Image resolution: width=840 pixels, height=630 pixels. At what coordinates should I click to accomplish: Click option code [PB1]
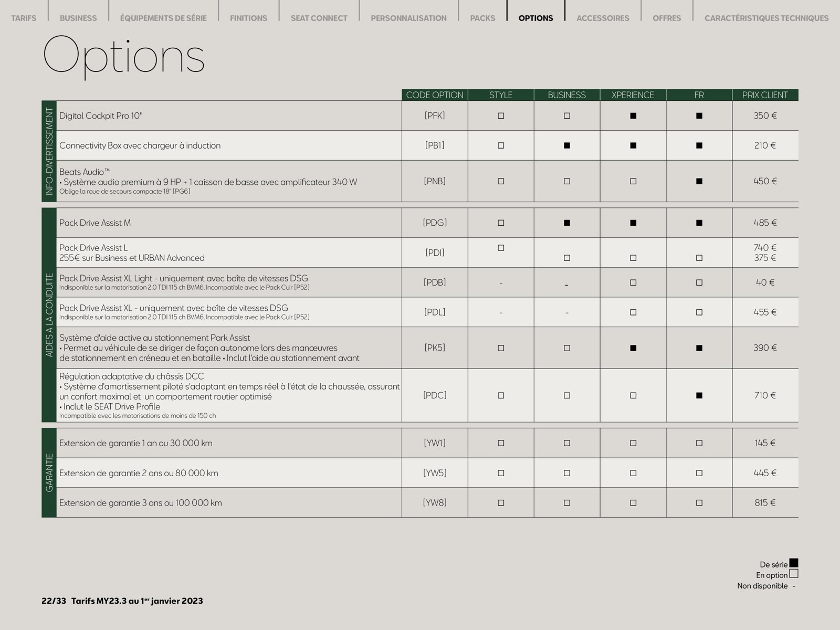(435, 145)
